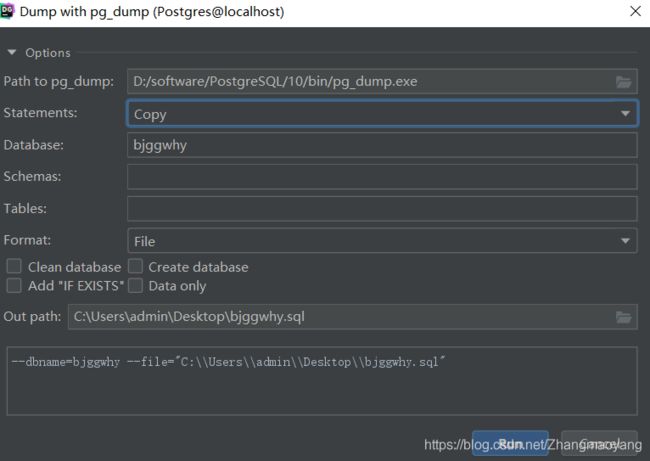The height and width of the screenshot is (461, 650).
Task: Click the DataGrip icon in title bar
Action: 7,11
